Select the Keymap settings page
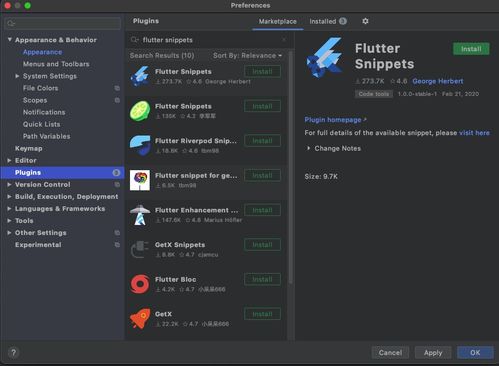 click(29, 148)
